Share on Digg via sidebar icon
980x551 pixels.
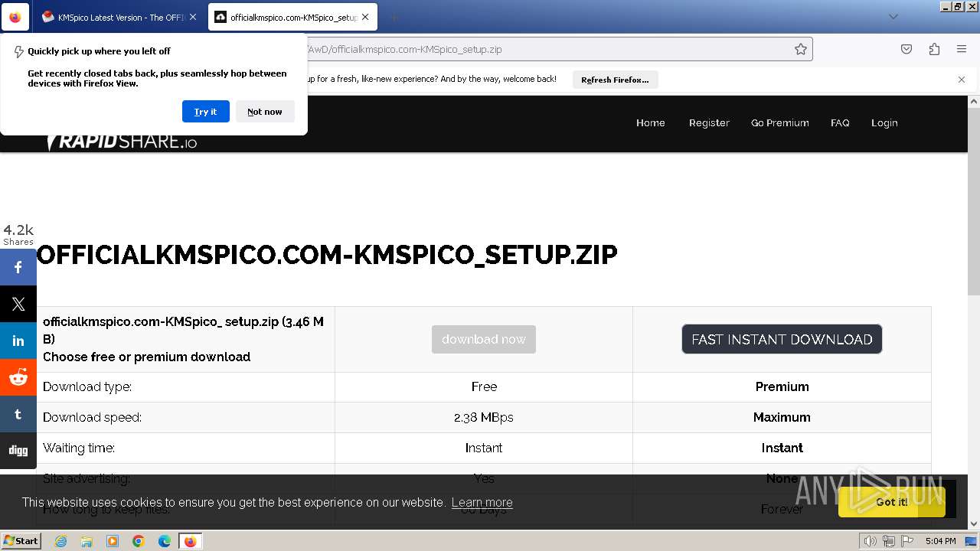click(18, 451)
